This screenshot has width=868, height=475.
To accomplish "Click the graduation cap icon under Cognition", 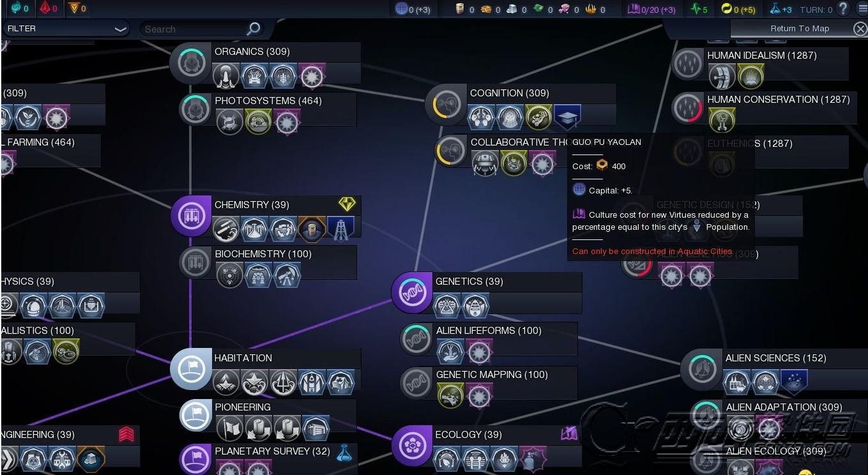I will (567, 117).
